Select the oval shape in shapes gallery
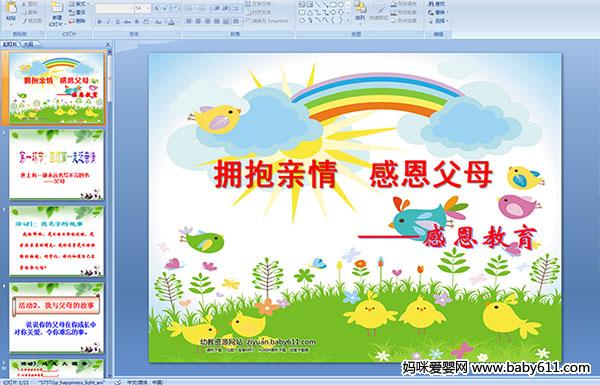 (x=341, y=5)
